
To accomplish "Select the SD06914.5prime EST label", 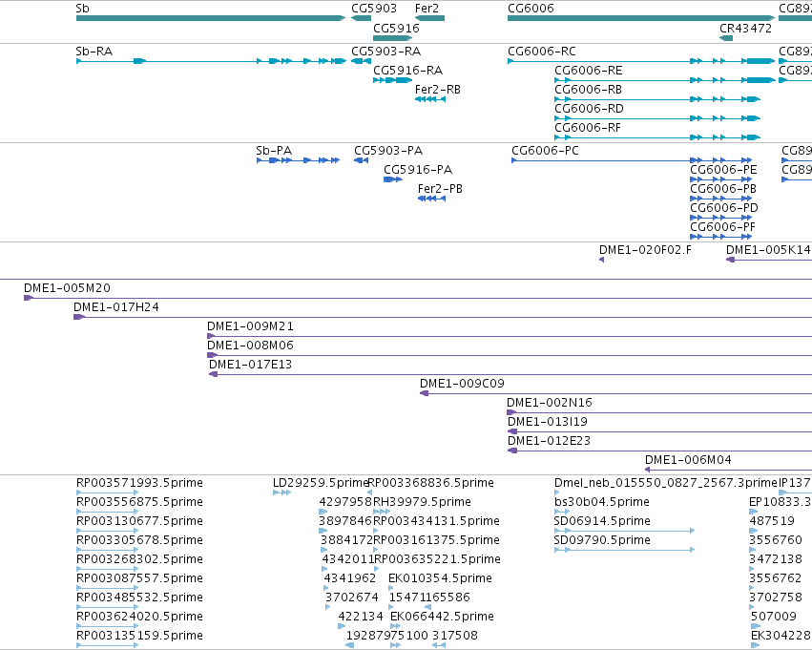I will tap(602, 521).
